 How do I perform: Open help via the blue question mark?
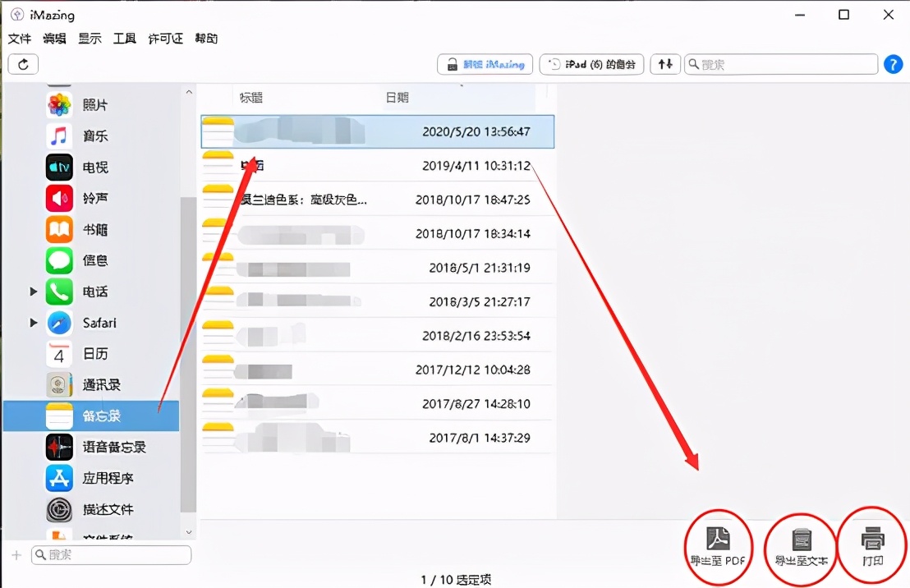coord(894,64)
